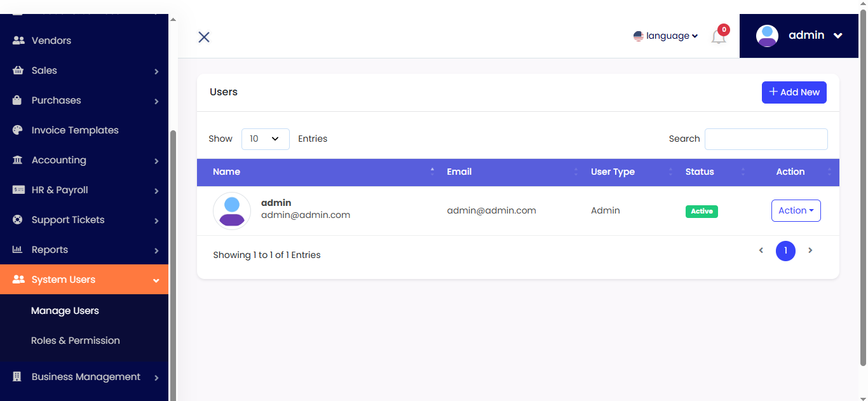Image resolution: width=868 pixels, height=401 pixels.
Task: Click the Support Tickets lifebuoy icon
Action: point(18,219)
